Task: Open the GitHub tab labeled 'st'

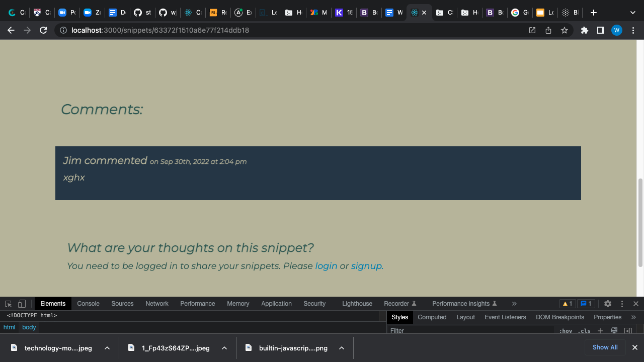Action: pyautogui.click(x=142, y=13)
